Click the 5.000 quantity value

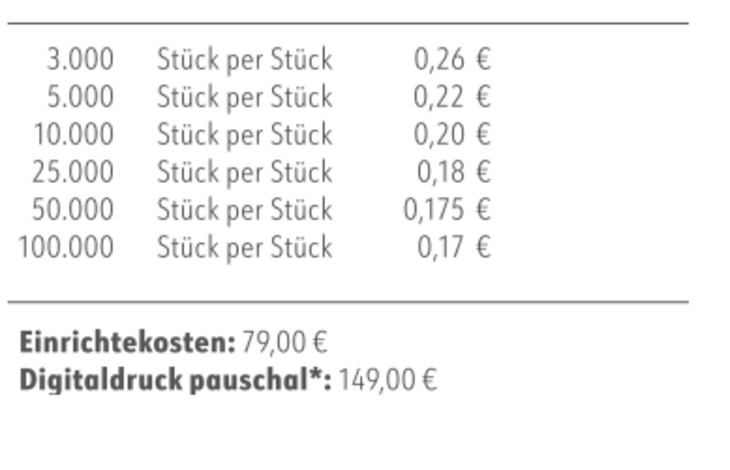[x=81, y=97]
